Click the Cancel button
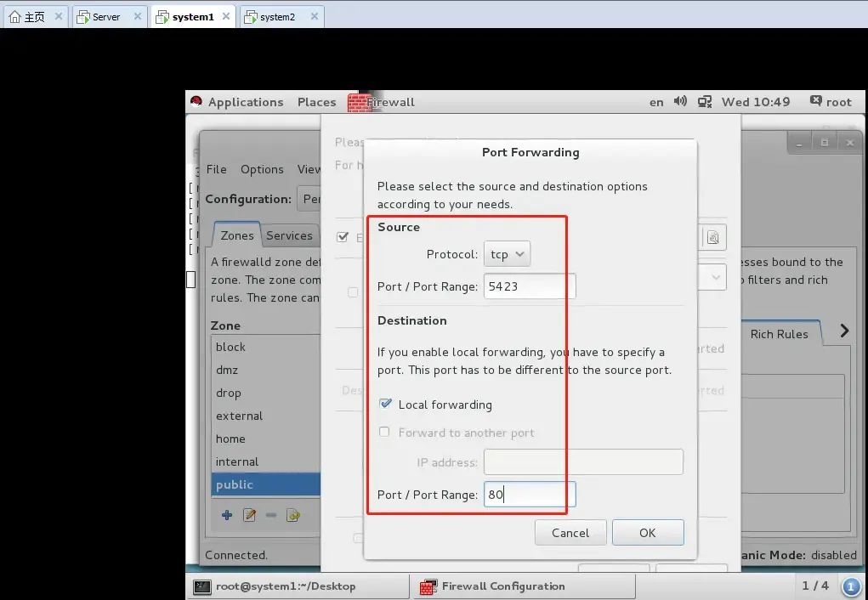 pyautogui.click(x=570, y=533)
